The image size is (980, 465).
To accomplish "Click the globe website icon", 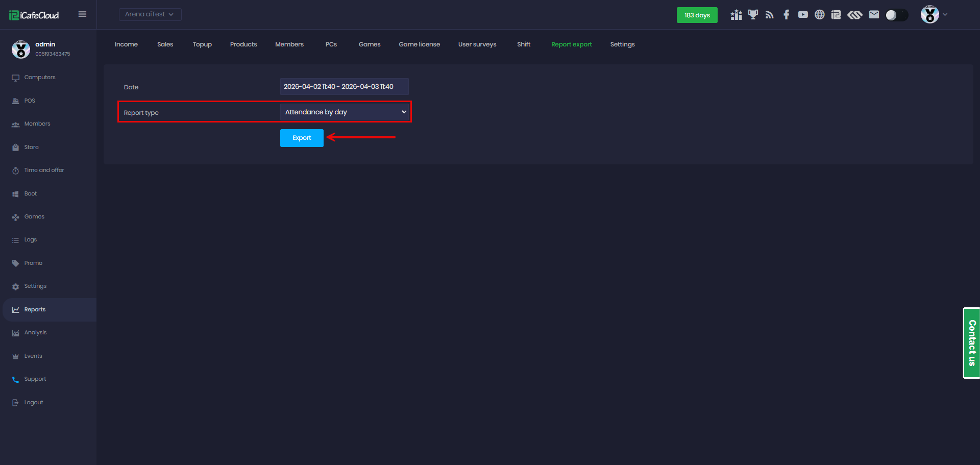I will pyautogui.click(x=820, y=15).
